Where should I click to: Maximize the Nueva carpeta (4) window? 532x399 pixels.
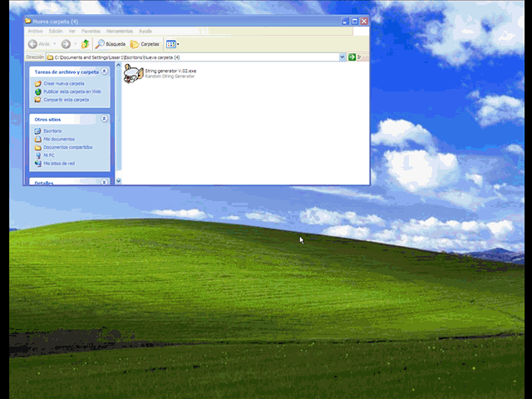click(355, 22)
